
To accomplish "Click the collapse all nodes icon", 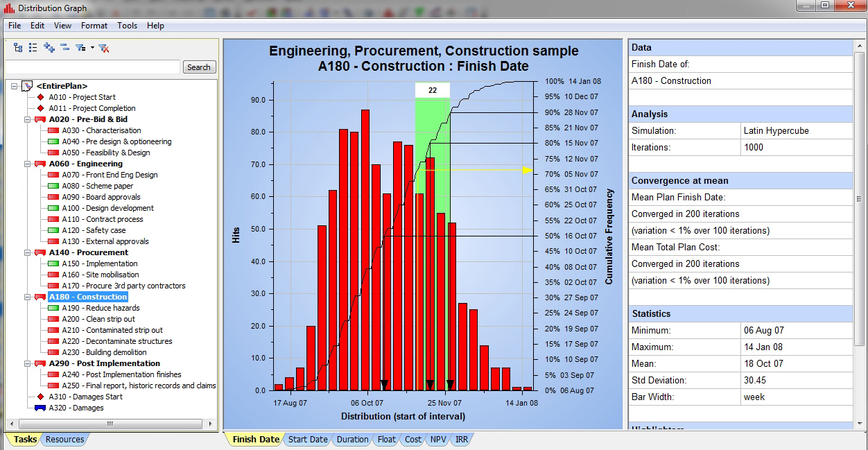I will [64, 48].
